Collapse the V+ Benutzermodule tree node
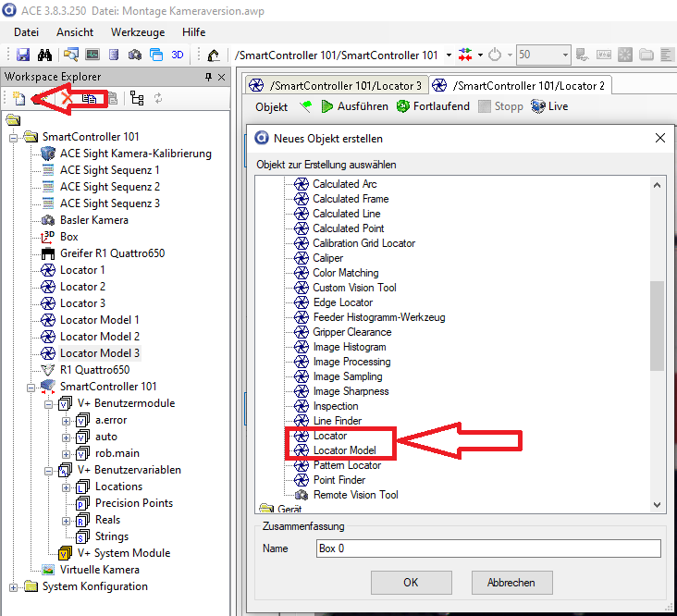 (x=46, y=403)
